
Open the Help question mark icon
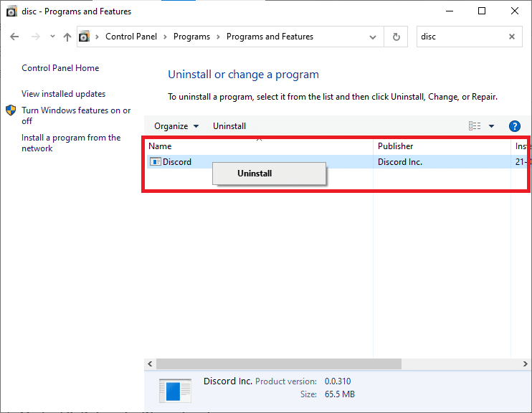pyautogui.click(x=514, y=126)
